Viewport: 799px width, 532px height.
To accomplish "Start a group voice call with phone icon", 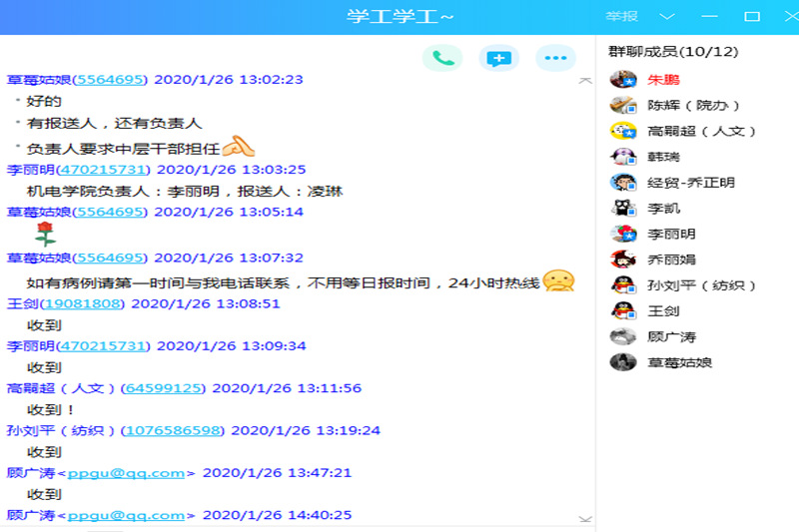I will coord(442,58).
